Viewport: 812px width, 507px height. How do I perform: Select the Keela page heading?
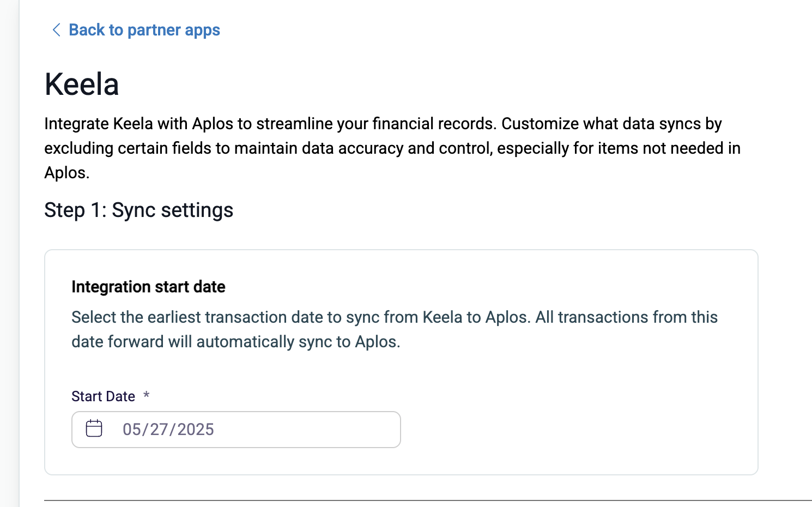click(x=82, y=84)
